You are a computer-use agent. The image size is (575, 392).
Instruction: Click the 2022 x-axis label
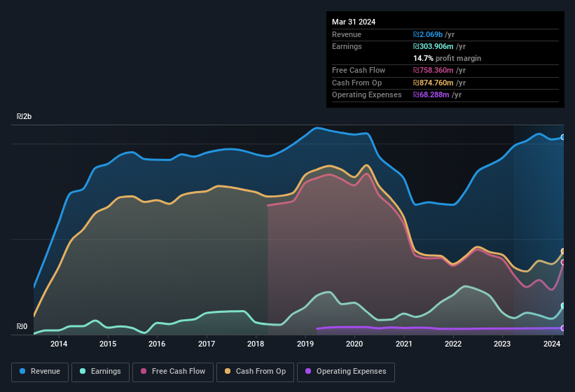[453, 344]
